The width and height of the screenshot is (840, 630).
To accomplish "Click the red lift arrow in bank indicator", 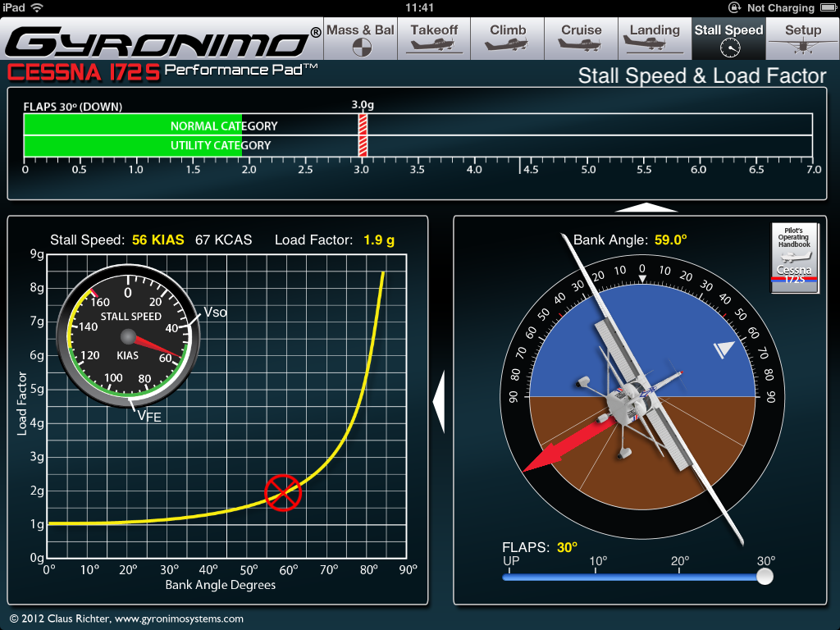I will (x=568, y=445).
